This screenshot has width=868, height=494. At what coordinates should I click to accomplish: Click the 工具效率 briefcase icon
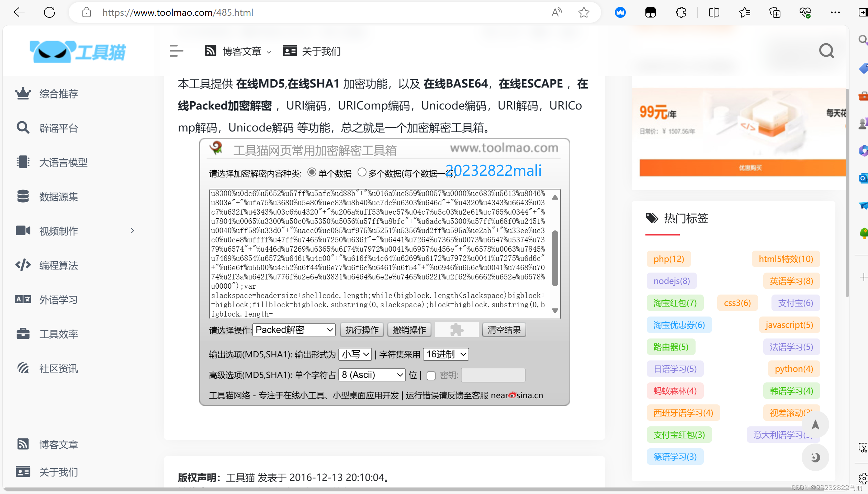[x=23, y=333]
